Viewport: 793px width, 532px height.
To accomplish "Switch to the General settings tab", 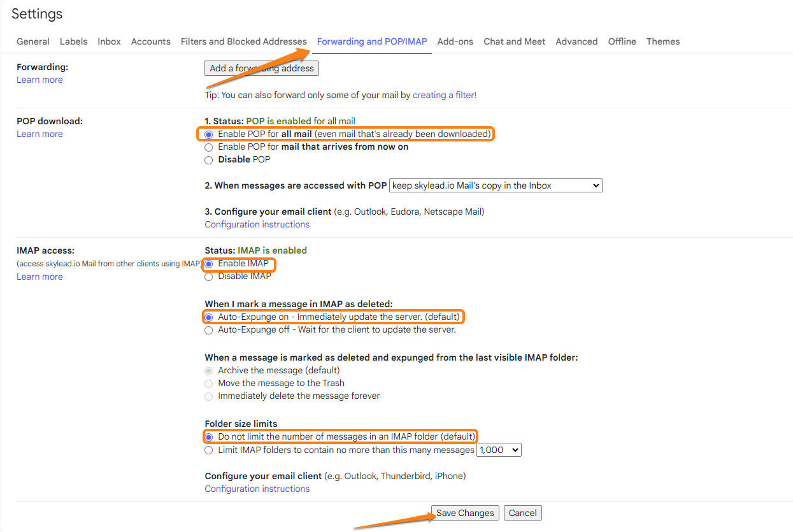I will (x=32, y=41).
